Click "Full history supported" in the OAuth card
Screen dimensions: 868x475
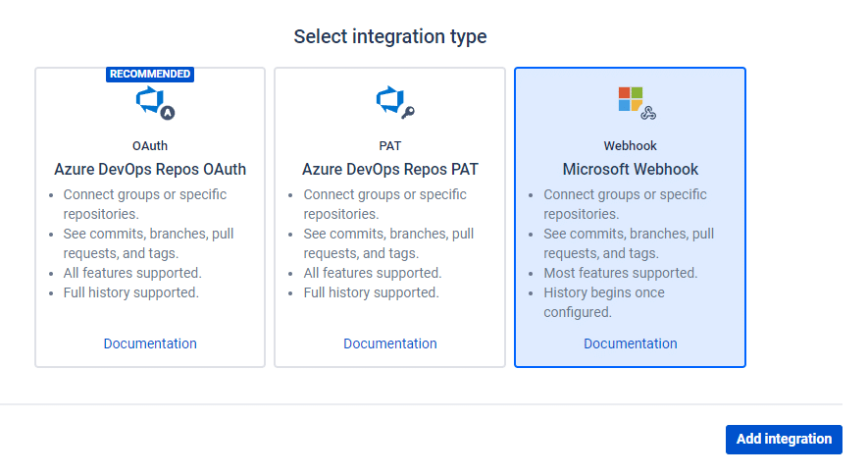point(131,292)
